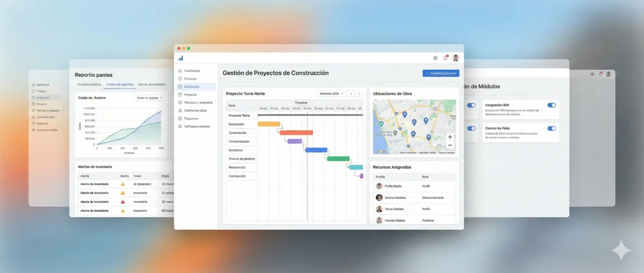Open the notifications bell with red badge
The image size is (644, 273).
pyautogui.click(x=445, y=58)
